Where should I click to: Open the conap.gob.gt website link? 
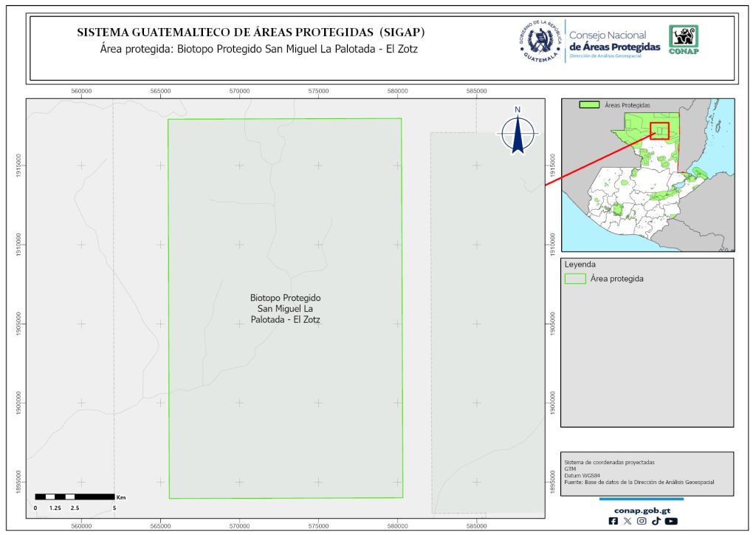[x=642, y=509]
